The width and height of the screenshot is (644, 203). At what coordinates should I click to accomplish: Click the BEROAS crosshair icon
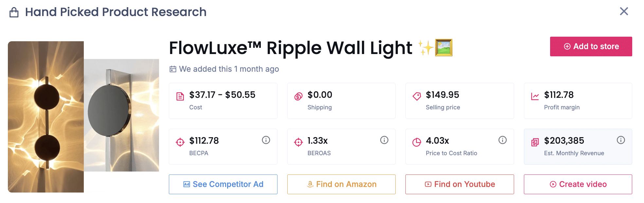[x=298, y=141]
